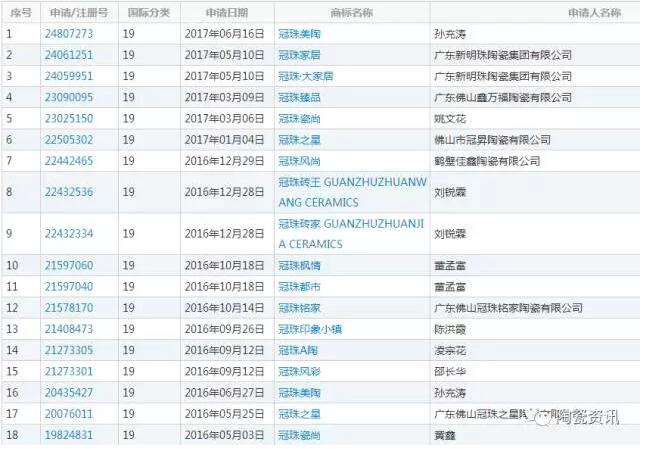Open trademark 冠珠风彩

[x=299, y=372]
